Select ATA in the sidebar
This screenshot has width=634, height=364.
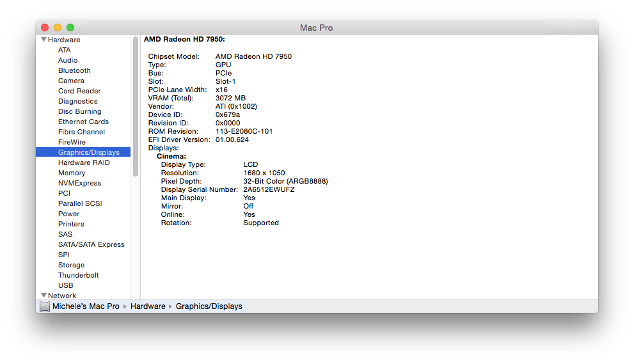coord(64,50)
